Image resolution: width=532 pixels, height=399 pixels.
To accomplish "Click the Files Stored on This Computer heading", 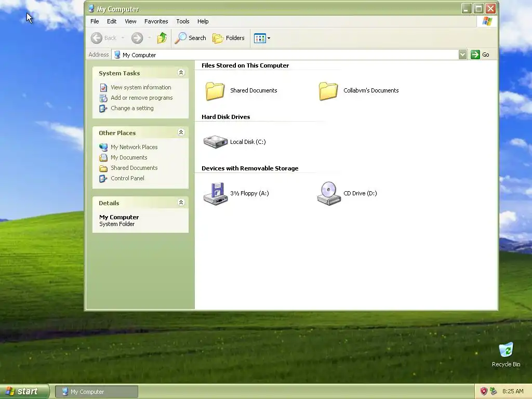I will tap(245, 65).
